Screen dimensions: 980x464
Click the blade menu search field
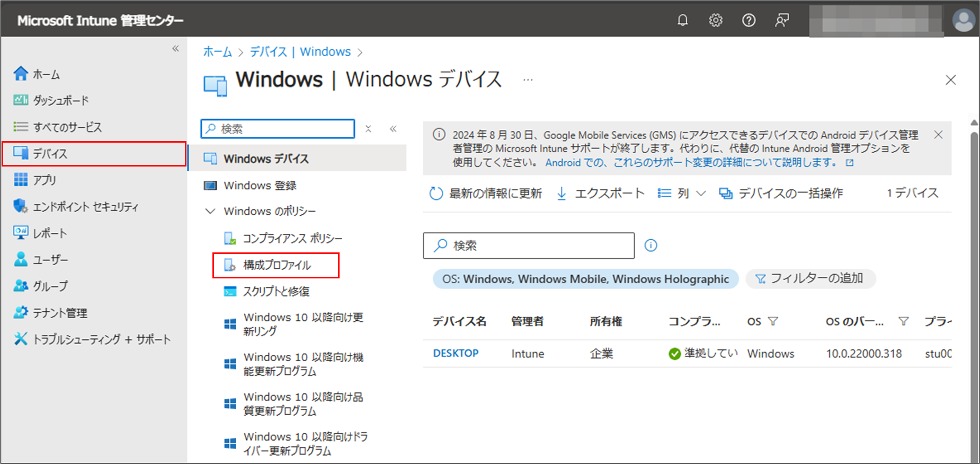[278, 129]
